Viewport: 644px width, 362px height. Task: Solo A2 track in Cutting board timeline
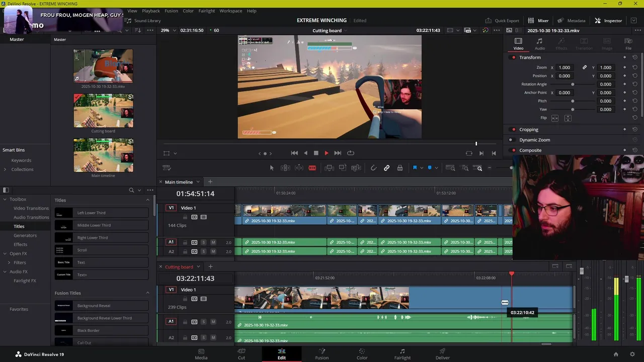tap(203, 337)
